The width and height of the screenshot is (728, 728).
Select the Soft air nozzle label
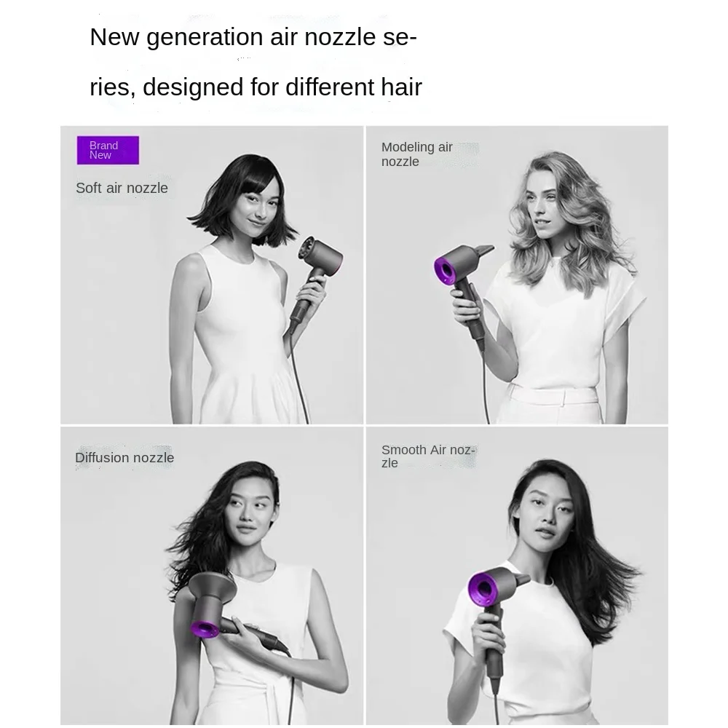(122, 188)
